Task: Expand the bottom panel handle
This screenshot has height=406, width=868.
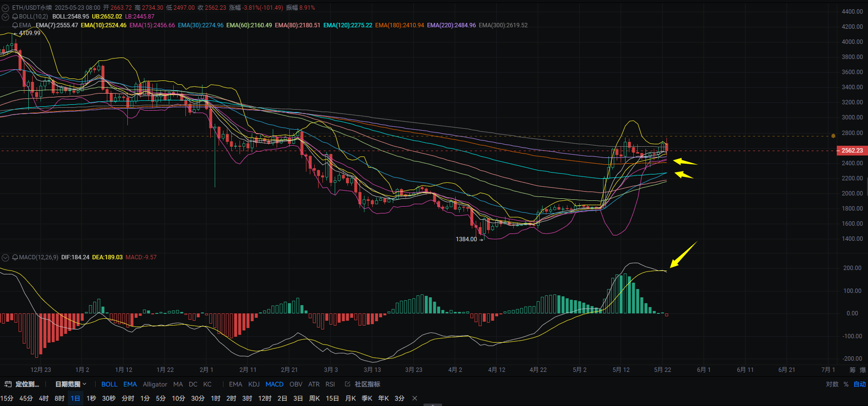Action: tap(433, 405)
